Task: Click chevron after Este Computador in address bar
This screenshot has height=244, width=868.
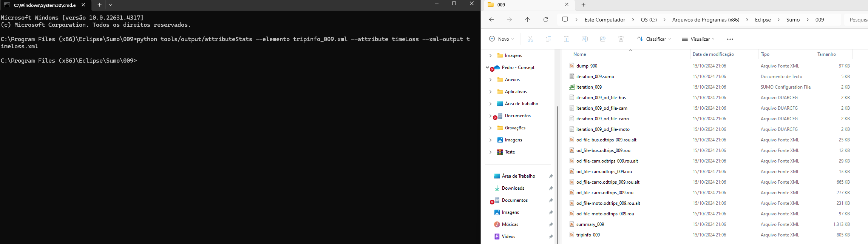Action: tap(633, 20)
